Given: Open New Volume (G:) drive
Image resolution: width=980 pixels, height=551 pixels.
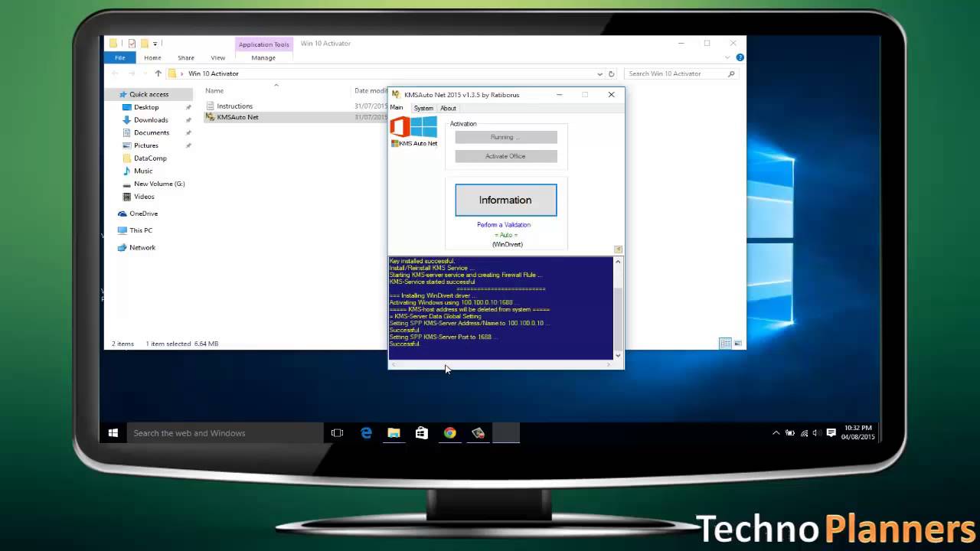Looking at the screenshot, I should pyautogui.click(x=159, y=184).
